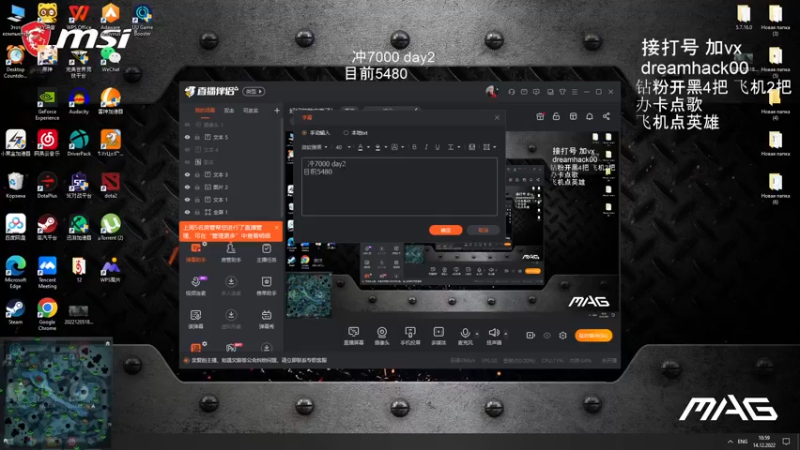Expand the text fill color dropdown arrow
The height and width of the screenshot is (450, 800).
[386, 147]
